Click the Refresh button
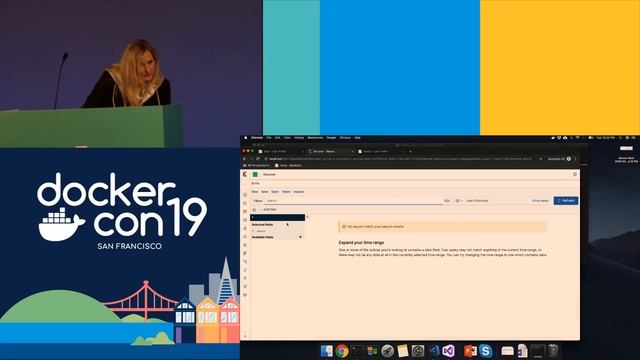 tap(566, 201)
